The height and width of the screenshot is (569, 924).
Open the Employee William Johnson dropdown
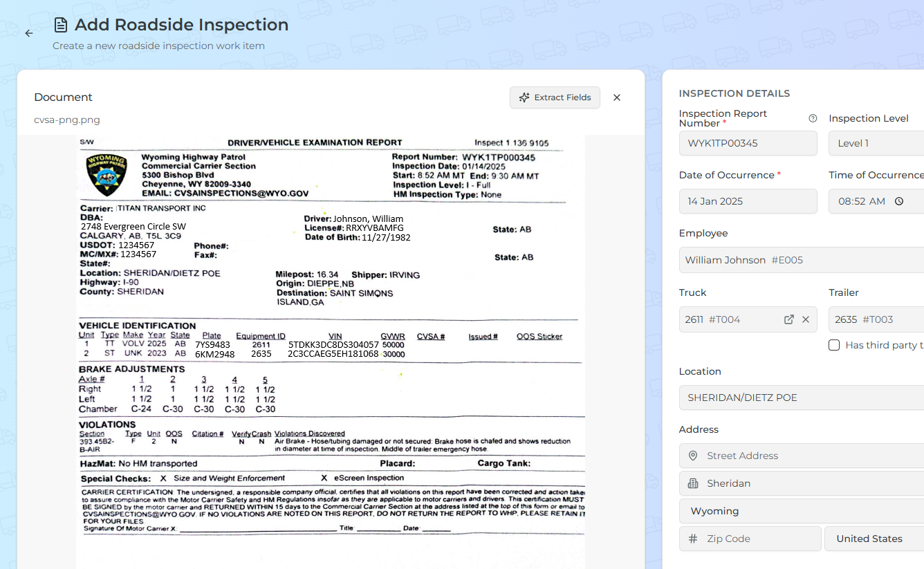pos(802,260)
